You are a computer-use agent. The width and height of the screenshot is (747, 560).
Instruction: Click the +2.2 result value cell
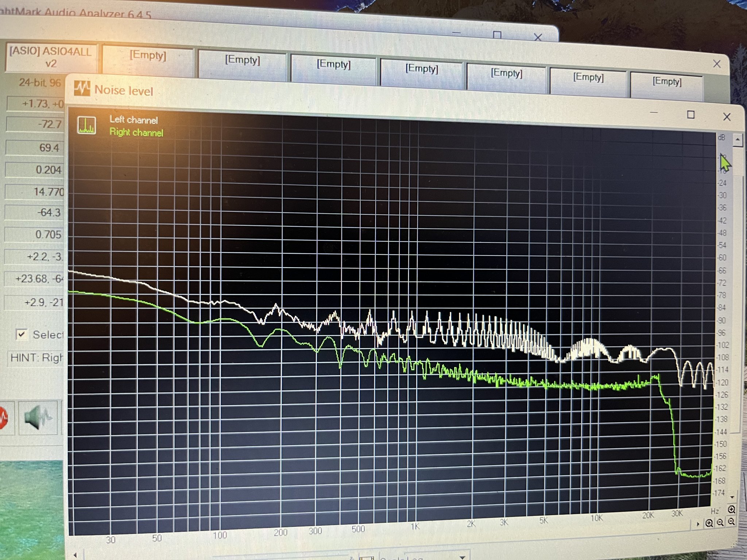34,257
